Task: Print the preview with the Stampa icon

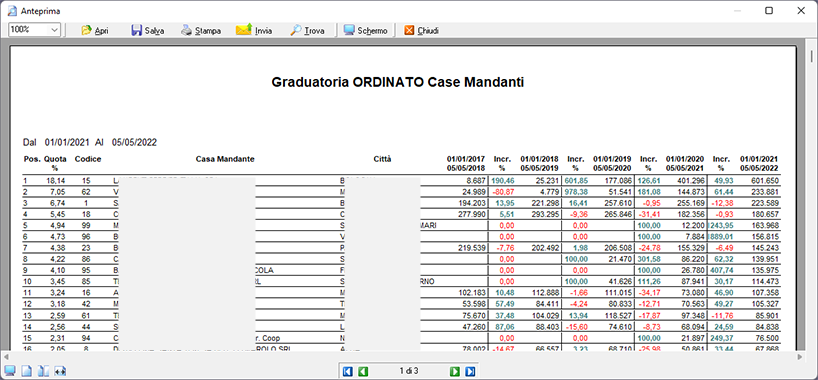Action: coord(201,30)
